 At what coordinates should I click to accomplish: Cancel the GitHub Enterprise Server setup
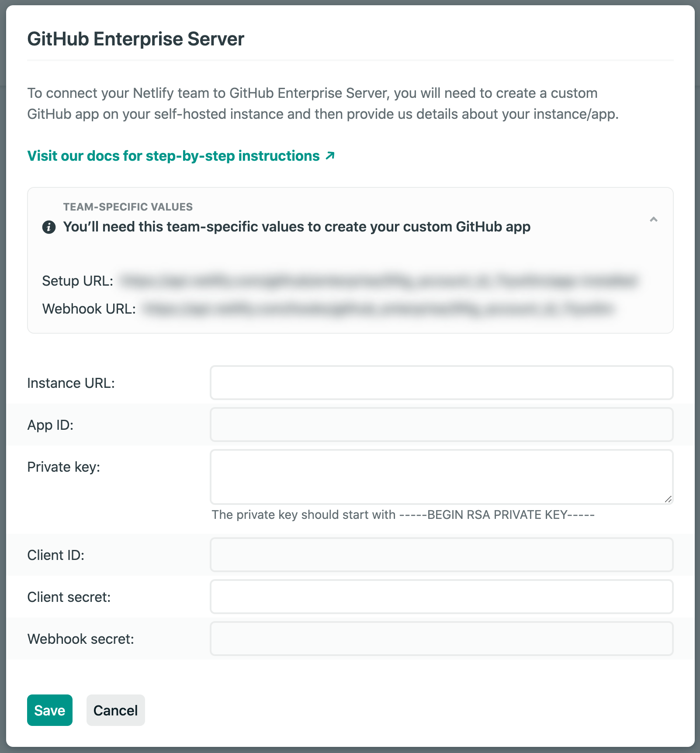click(115, 710)
